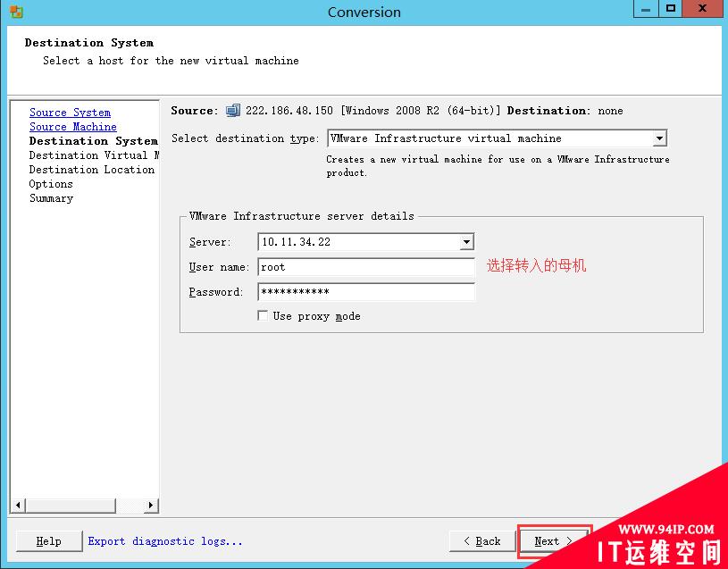Click the Converter app icon in title bar
The image size is (728, 569).
point(16,12)
